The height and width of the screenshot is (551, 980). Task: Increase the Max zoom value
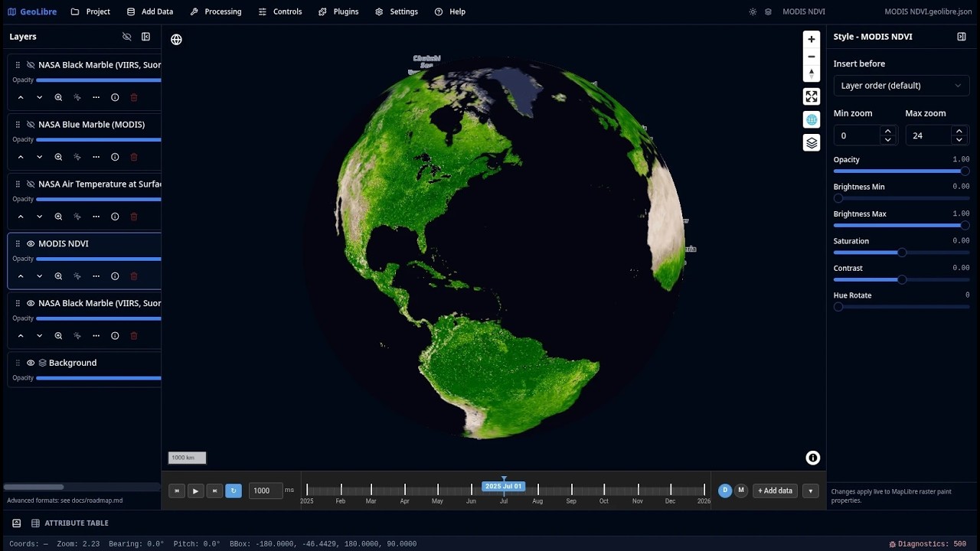pyautogui.click(x=959, y=132)
